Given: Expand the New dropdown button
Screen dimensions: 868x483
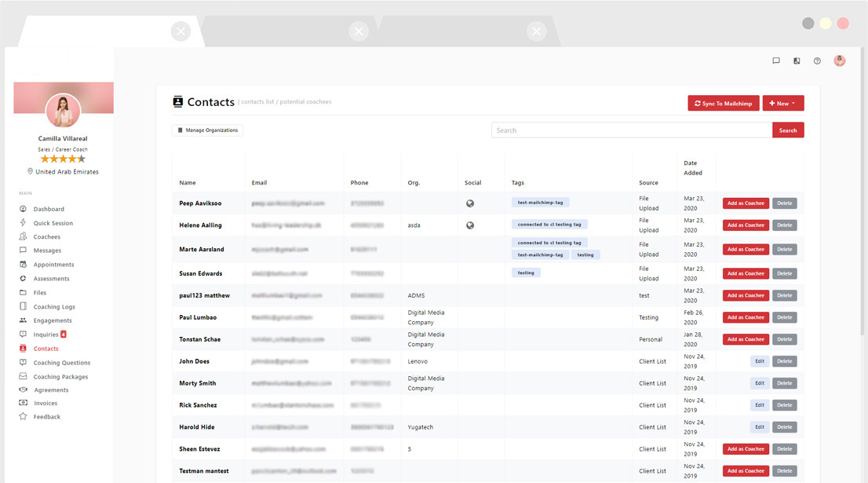Looking at the screenshot, I should (x=782, y=104).
